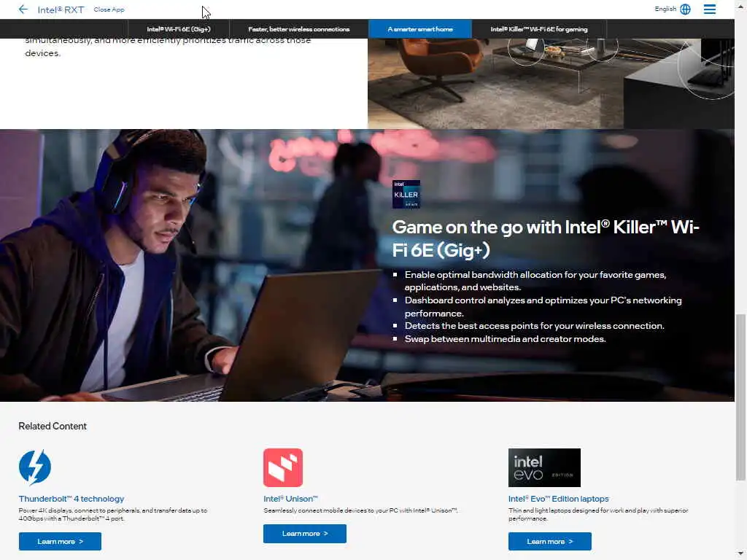Select A smarter smart home tab
Image resolution: width=747 pixels, height=560 pixels.
click(x=420, y=29)
